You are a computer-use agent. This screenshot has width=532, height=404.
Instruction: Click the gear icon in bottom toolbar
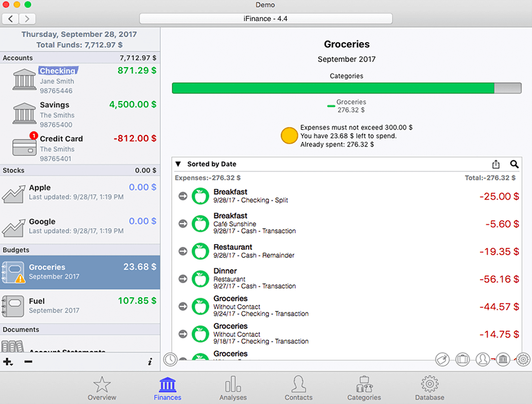(x=523, y=359)
